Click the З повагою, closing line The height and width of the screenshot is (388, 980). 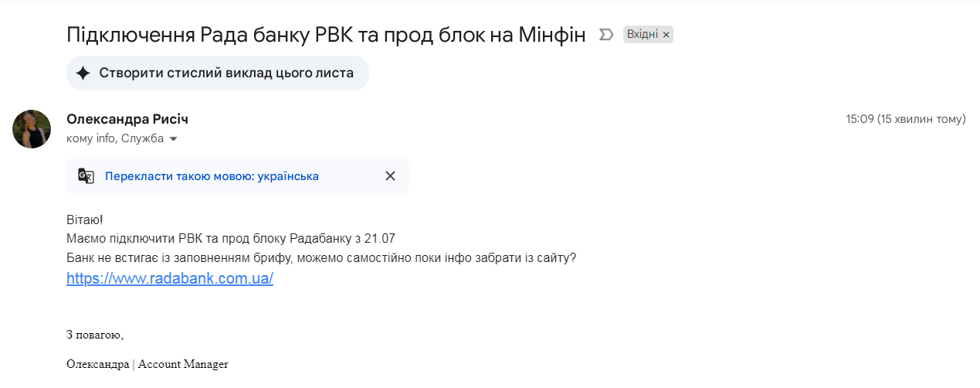pos(95,335)
